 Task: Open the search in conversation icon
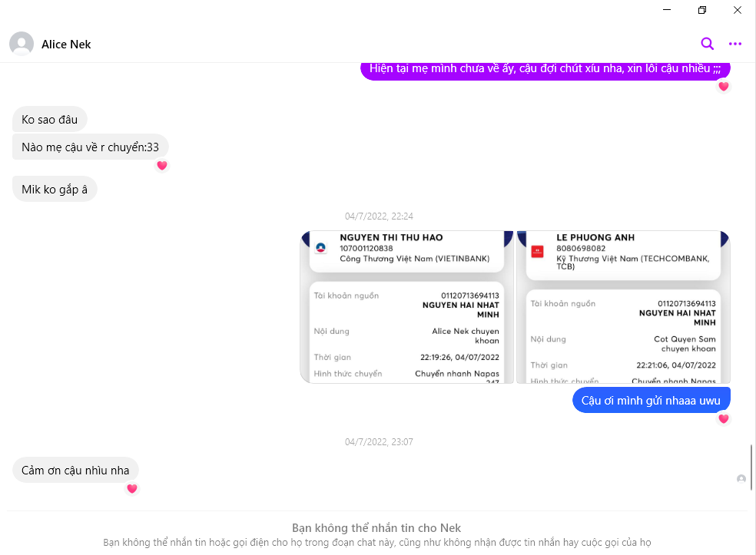coord(707,44)
